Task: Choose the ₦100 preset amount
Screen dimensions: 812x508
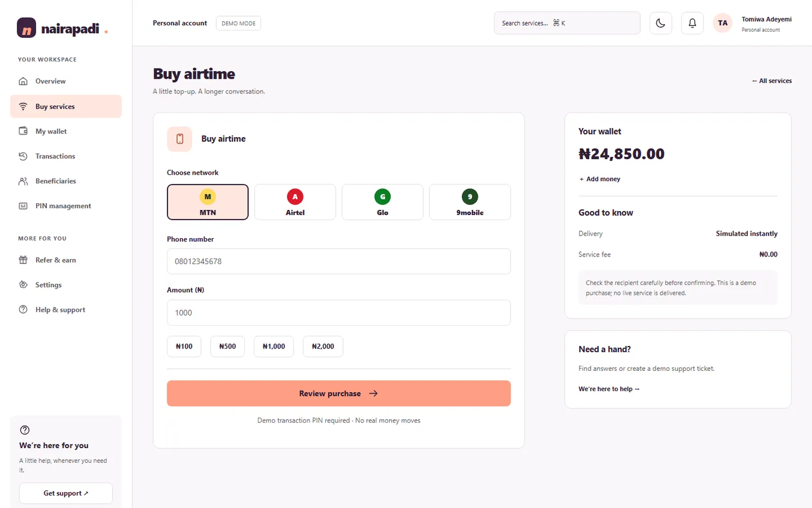Action: coord(184,346)
